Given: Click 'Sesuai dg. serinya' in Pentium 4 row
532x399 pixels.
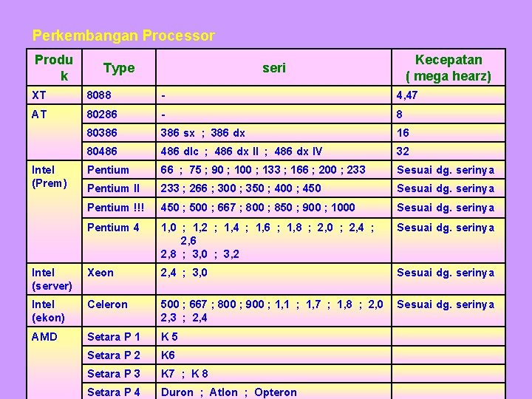Looking at the screenshot, I should (x=446, y=228).
